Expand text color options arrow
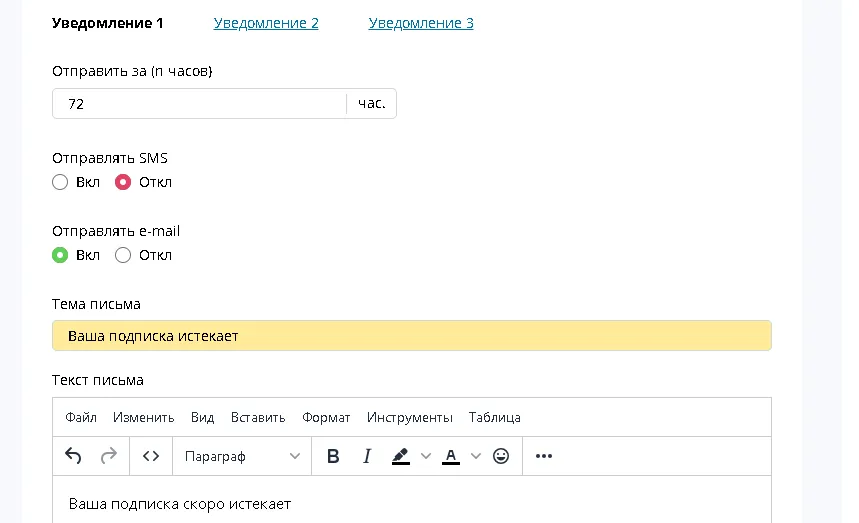Image resolution: width=859 pixels, height=523 pixels. (x=476, y=456)
